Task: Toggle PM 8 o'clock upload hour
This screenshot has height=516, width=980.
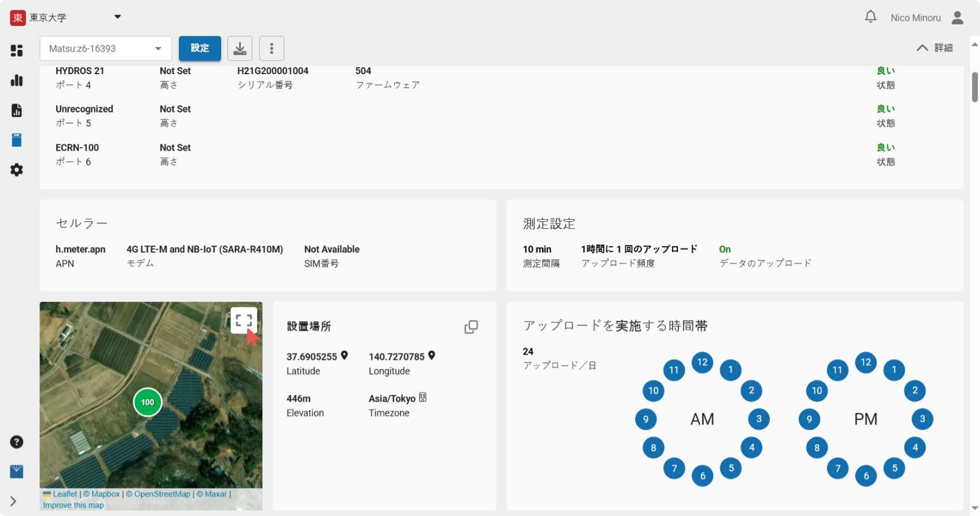Action: tap(817, 447)
